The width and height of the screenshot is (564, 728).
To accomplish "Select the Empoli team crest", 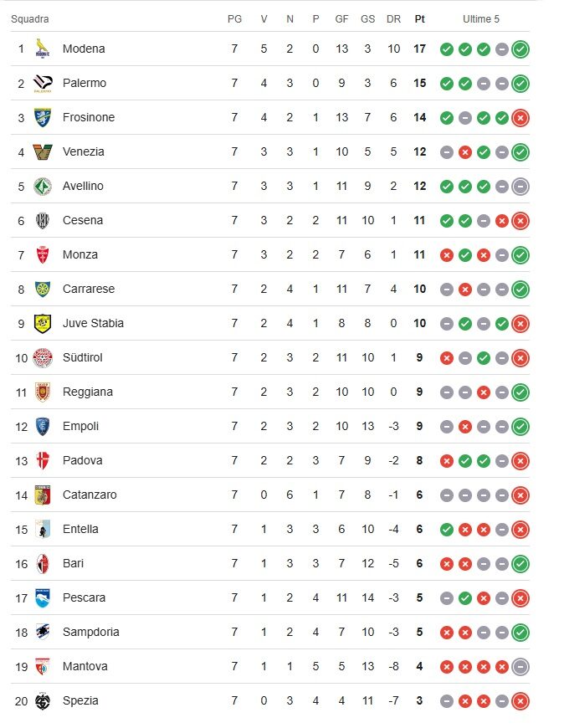I will click(43, 426).
